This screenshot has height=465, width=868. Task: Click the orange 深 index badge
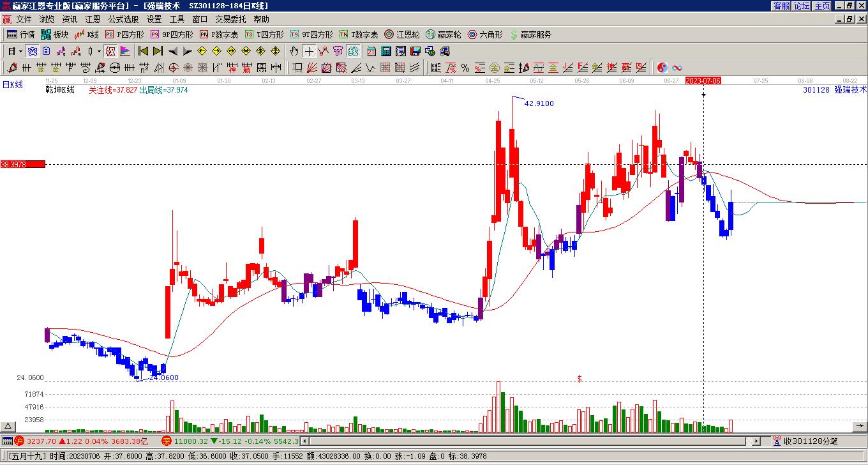pyautogui.click(x=167, y=441)
